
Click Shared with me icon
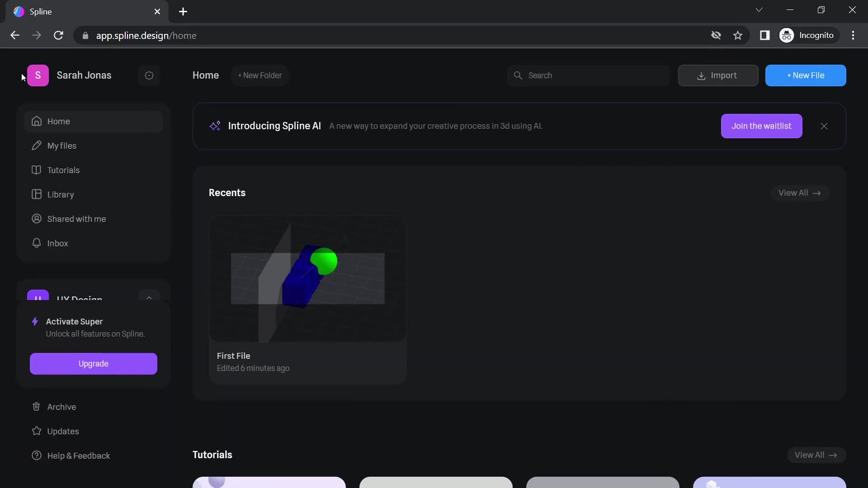coord(36,219)
